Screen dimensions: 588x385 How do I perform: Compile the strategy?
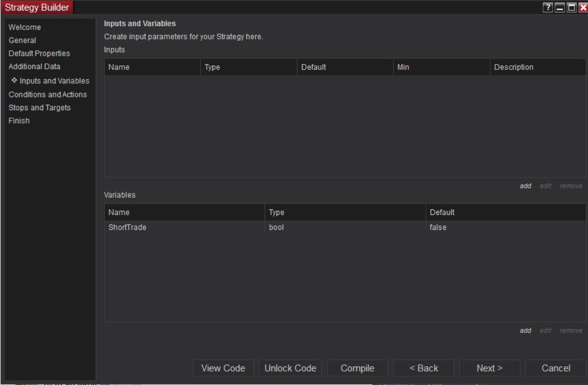[357, 369]
